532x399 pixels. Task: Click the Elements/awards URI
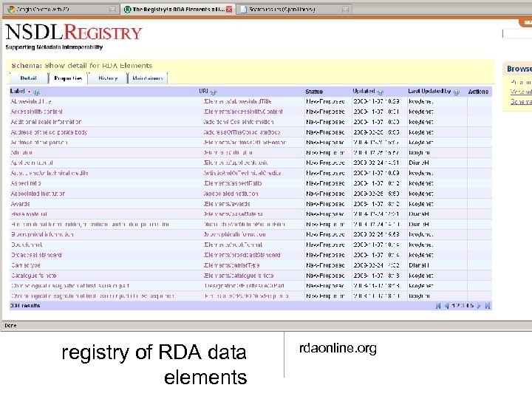(x=227, y=204)
